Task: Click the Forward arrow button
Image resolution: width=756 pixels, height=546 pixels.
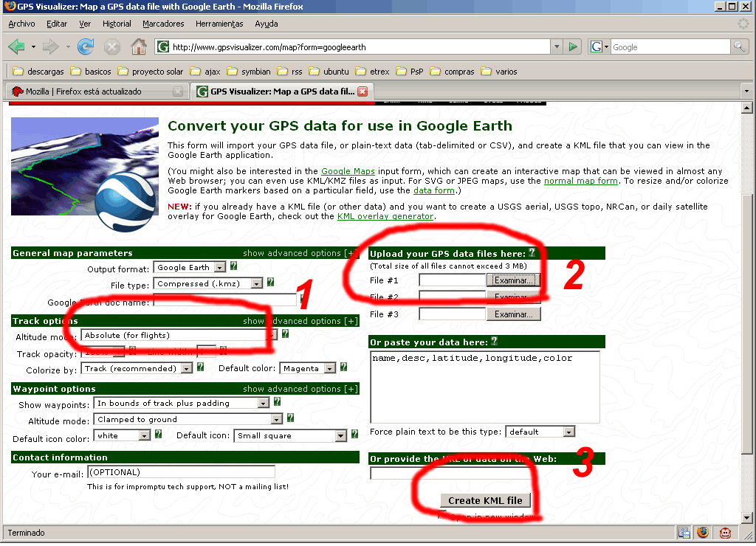Action: click(51, 46)
